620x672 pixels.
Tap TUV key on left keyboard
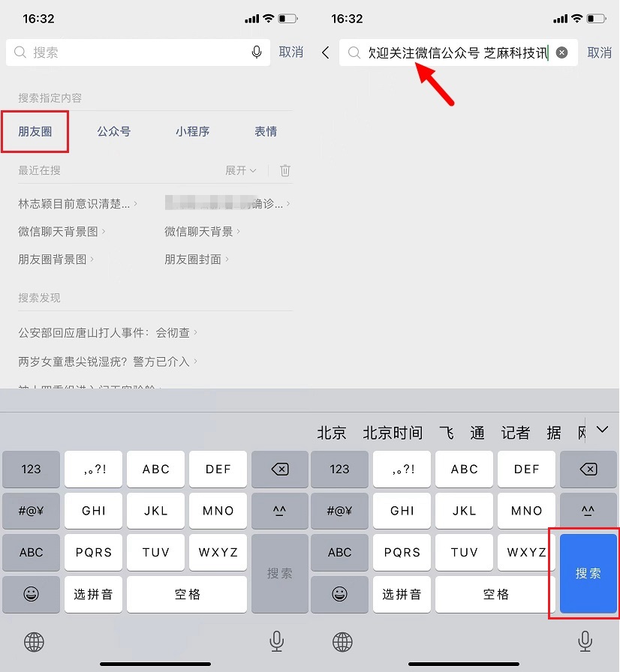coord(155,552)
